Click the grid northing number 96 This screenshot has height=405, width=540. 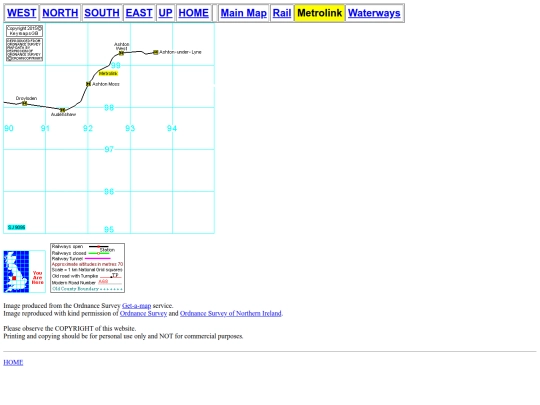click(109, 191)
